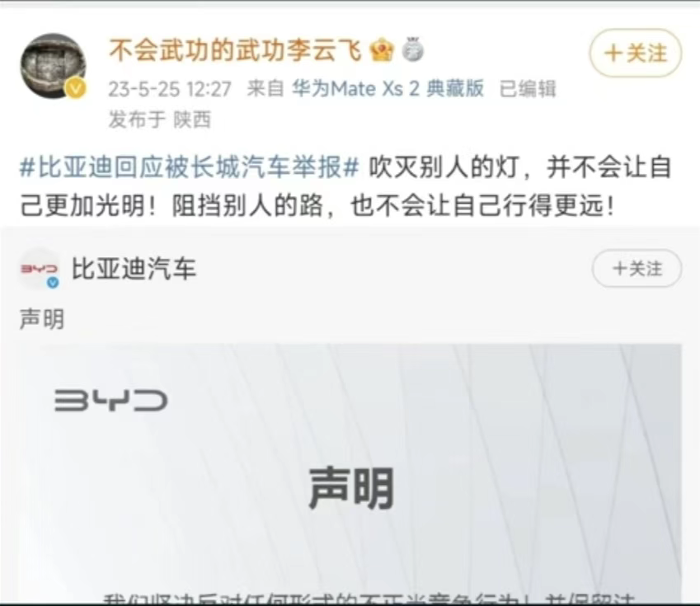Viewport: 700px width, 606px height.
Task: Open the 比亚迪汽车 account name
Action: click(134, 269)
